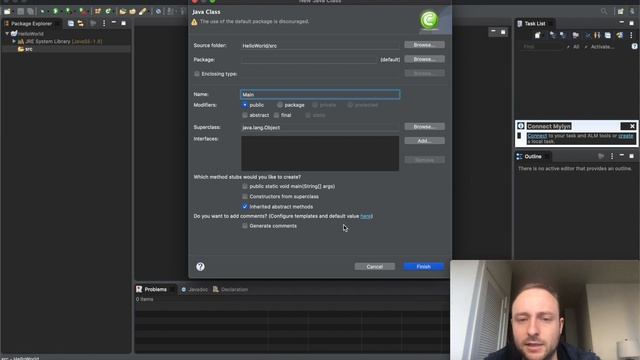
Task: Switch to the Declaration tab
Action: pos(230,289)
